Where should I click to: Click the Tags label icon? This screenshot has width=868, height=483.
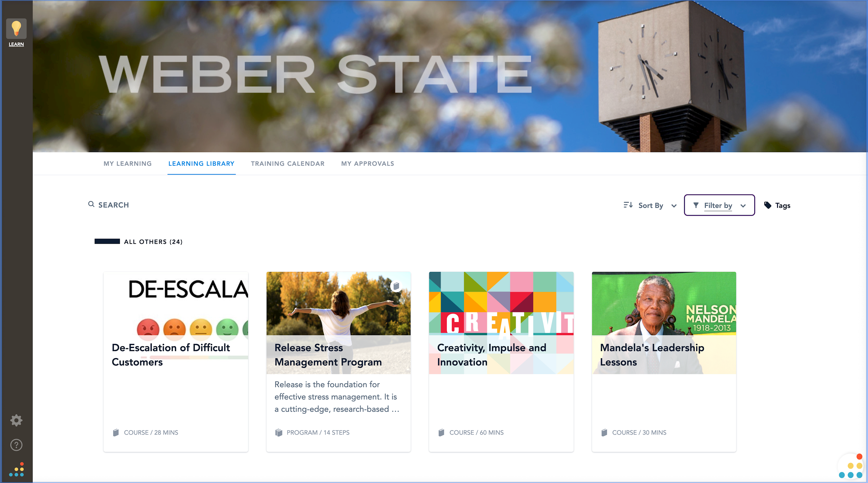[x=768, y=205]
